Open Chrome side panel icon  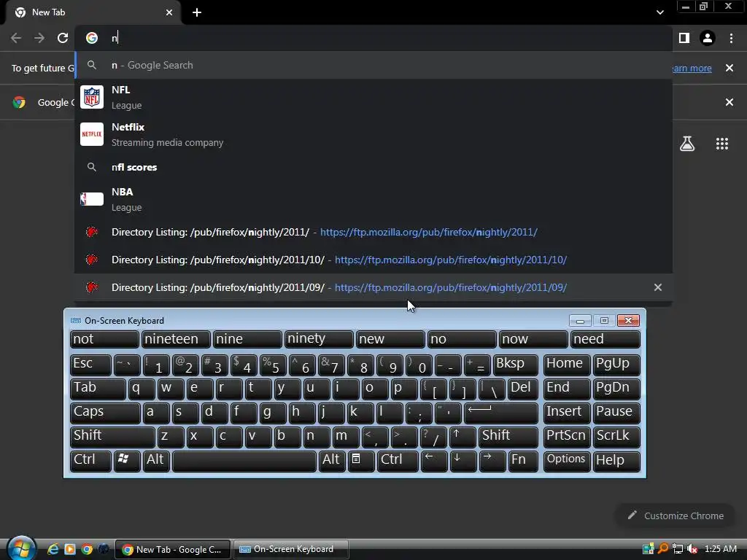pyautogui.click(x=684, y=38)
